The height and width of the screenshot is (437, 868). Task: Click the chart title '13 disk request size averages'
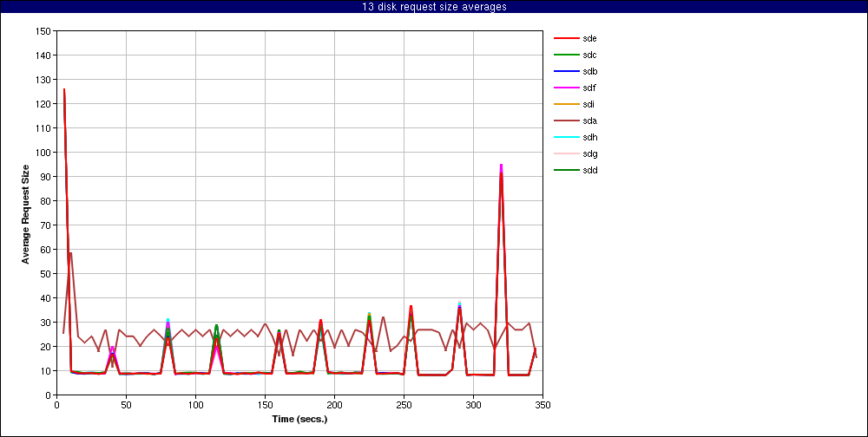pyautogui.click(x=434, y=7)
